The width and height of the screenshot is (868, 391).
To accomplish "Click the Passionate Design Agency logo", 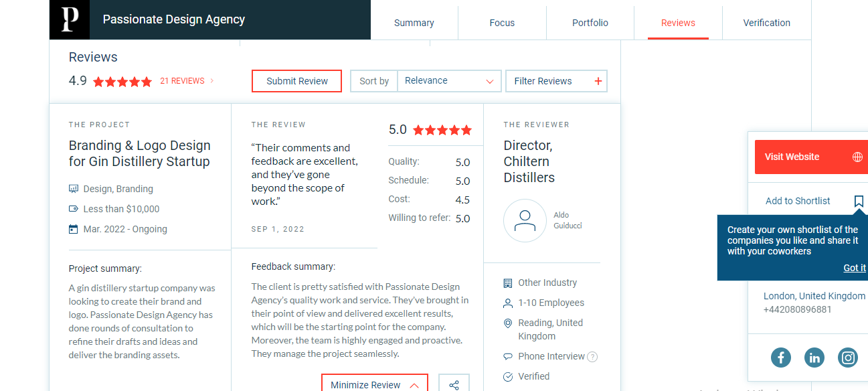I will pos(70,19).
